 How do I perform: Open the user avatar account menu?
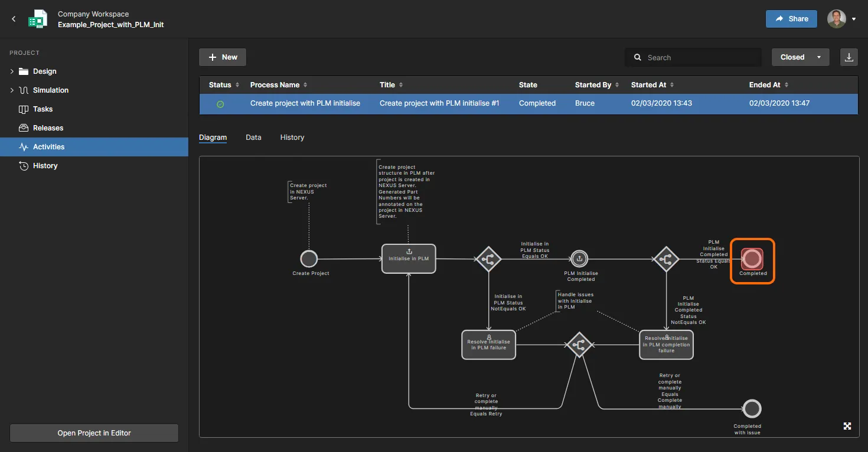tap(841, 19)
